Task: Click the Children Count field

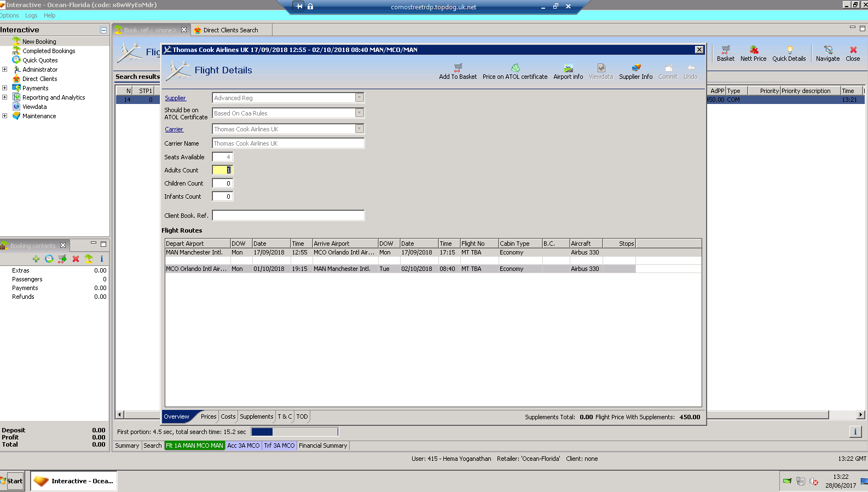Action: point(223,183)
